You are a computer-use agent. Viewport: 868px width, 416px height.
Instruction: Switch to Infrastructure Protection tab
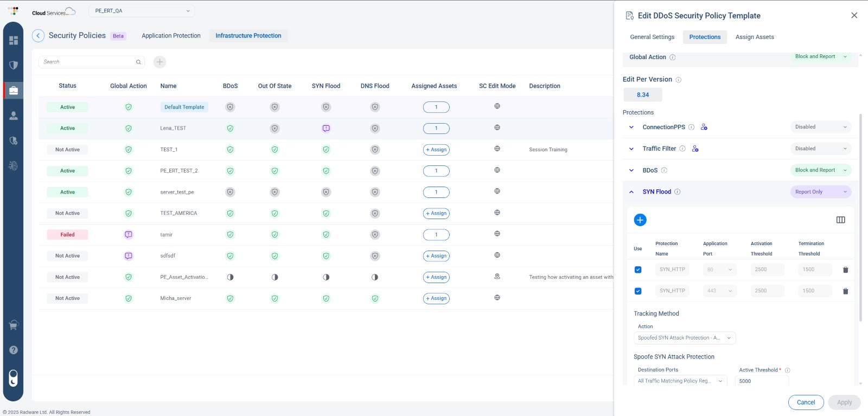[248, 36]
